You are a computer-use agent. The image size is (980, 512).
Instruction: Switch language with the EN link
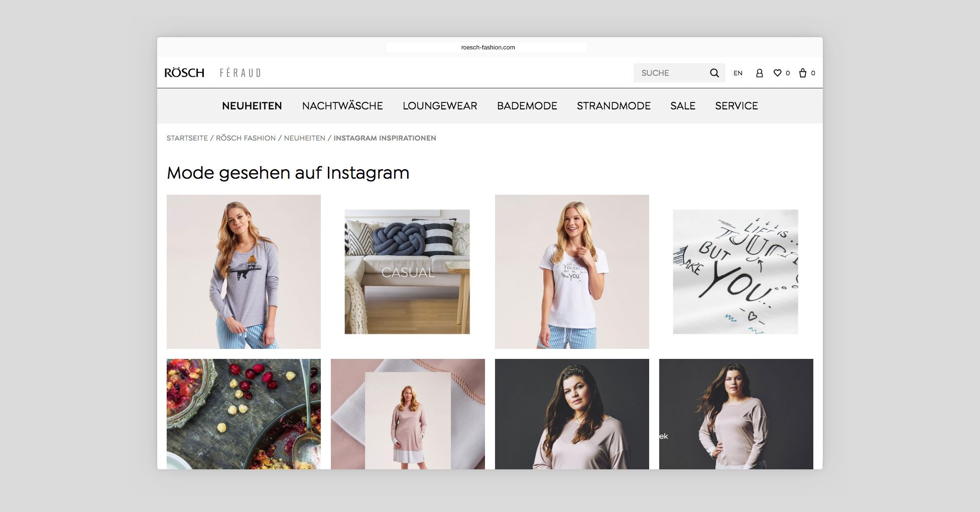pos(738,73)
